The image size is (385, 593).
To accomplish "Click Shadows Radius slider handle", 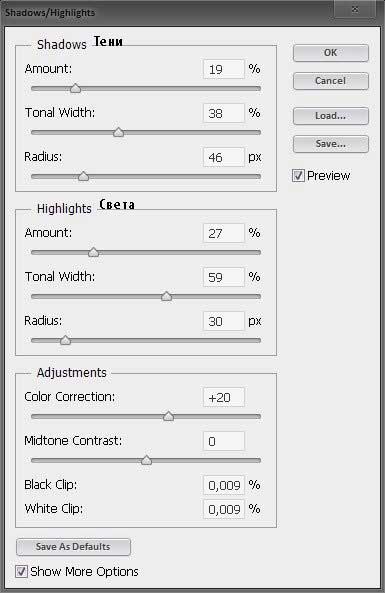I will [x=83, y=176].
